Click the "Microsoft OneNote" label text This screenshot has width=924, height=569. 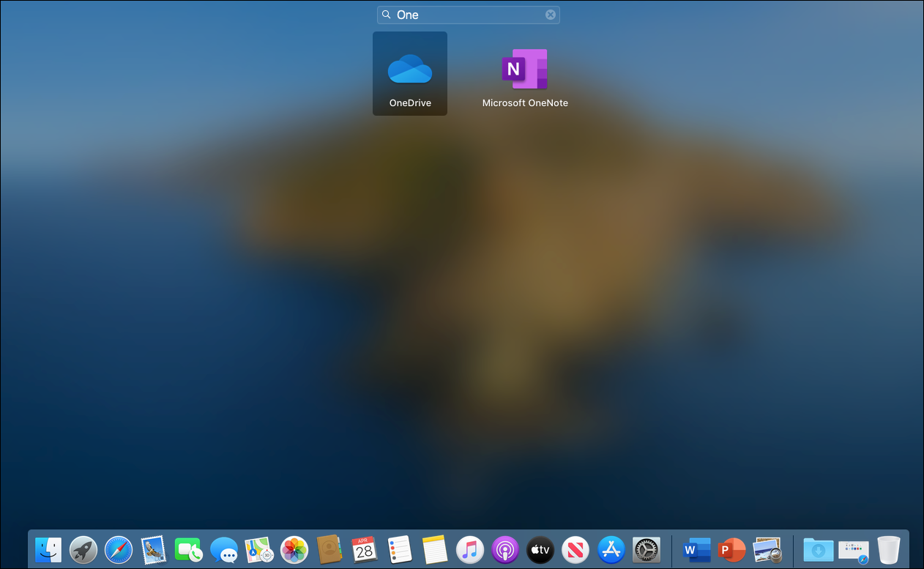point(525,103)
